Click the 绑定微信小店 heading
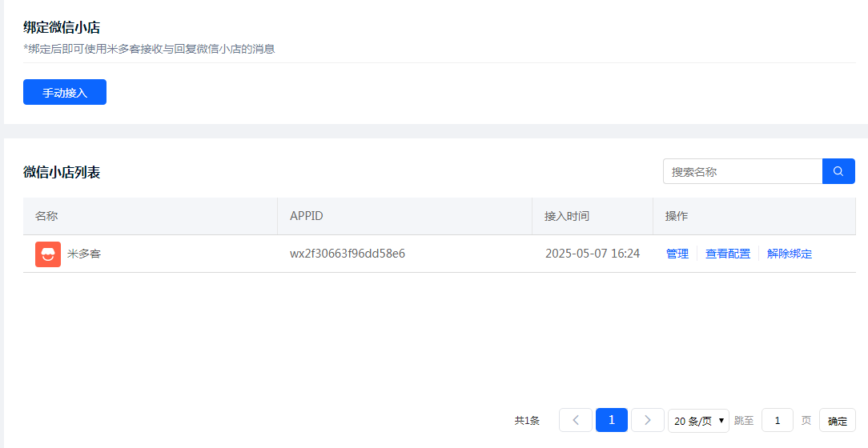Screen dimensions: 868x448 62,27
